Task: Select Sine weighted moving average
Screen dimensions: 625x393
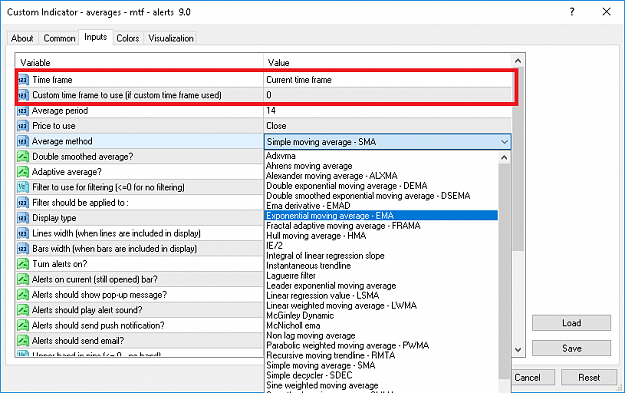Action: [x=322, y=385]
